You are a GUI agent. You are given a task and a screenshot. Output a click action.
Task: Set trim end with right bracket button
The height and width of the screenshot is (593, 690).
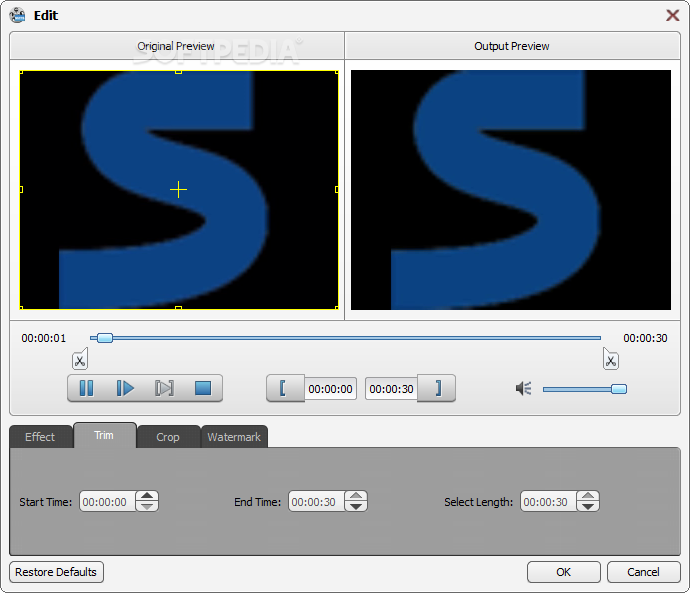[x=437, y=388]
